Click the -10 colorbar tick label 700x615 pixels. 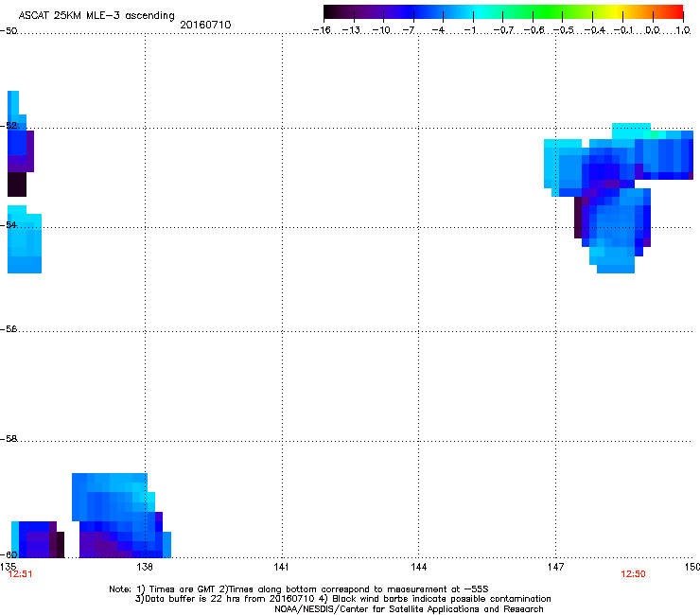[x=381, y=30]
